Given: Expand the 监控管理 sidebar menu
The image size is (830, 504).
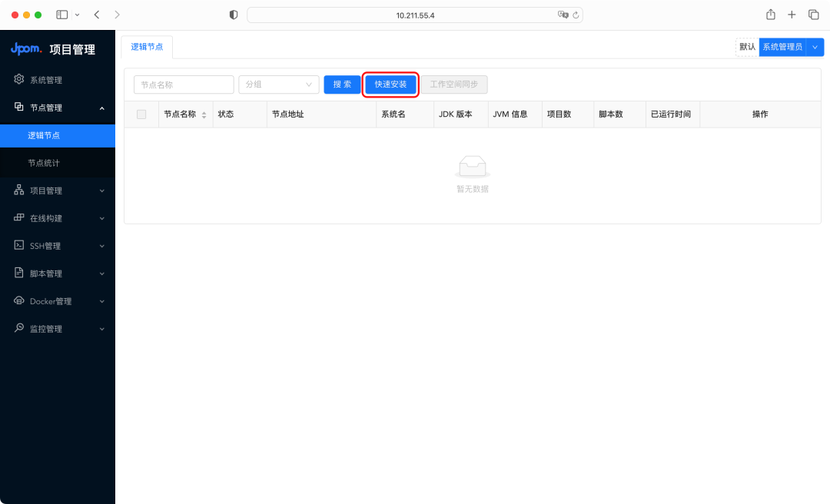Looking at the screenshot, I should [x=102, y=329].
